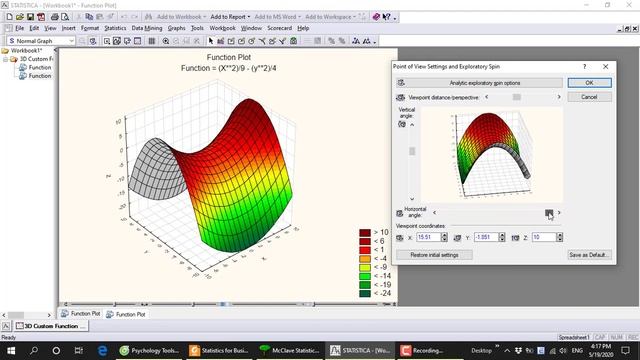Screen dimensions: 640x360
Task: Click the toolbar icon beside the graph style box
Action: pos(93,41)
